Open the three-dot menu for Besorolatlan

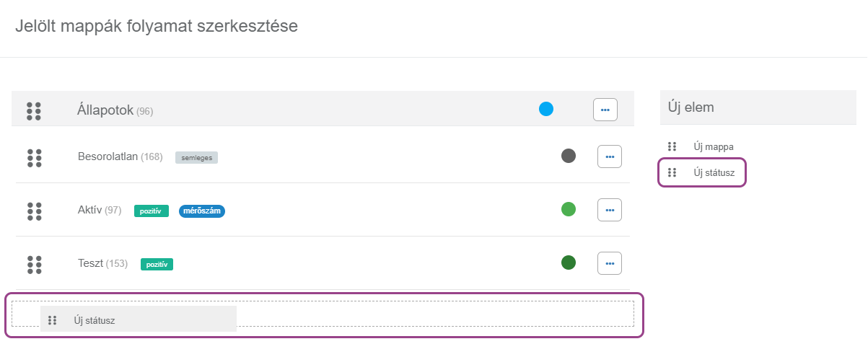point(609,156)
